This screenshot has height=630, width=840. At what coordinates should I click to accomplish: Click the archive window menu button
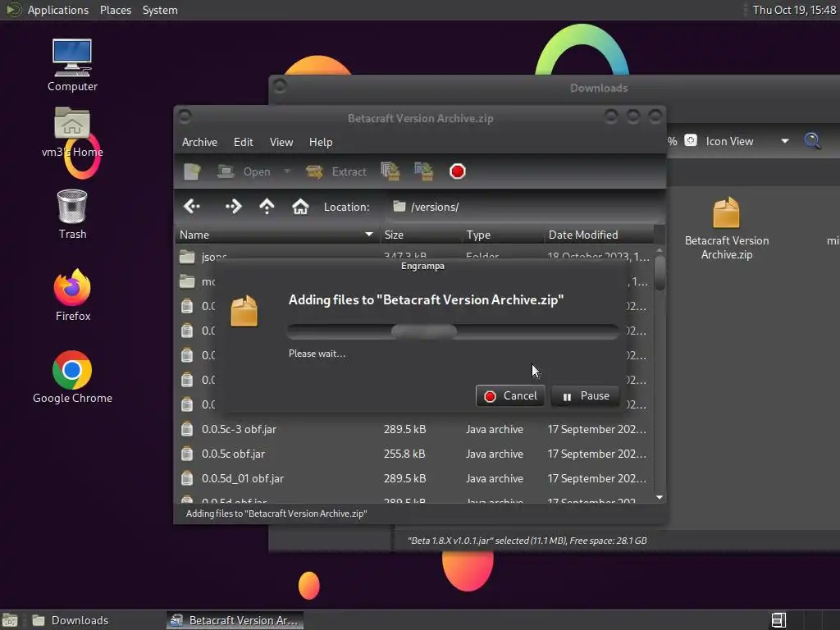pos(185,116)
